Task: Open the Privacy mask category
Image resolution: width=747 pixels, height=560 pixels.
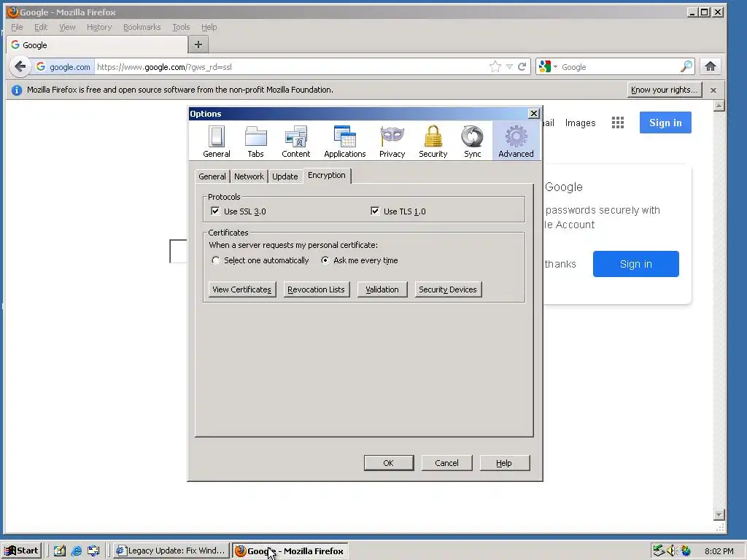Action: coord(392,141)
